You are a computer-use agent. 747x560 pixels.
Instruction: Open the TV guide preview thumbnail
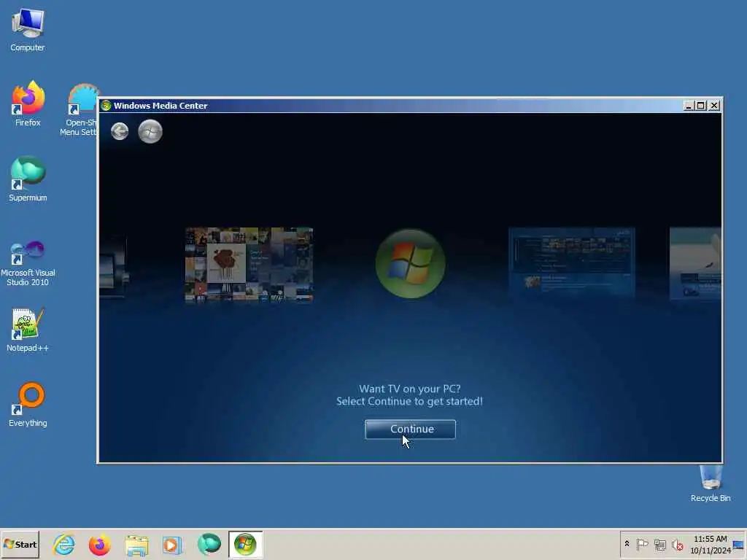pyautogui.click(x=572, y=262)
